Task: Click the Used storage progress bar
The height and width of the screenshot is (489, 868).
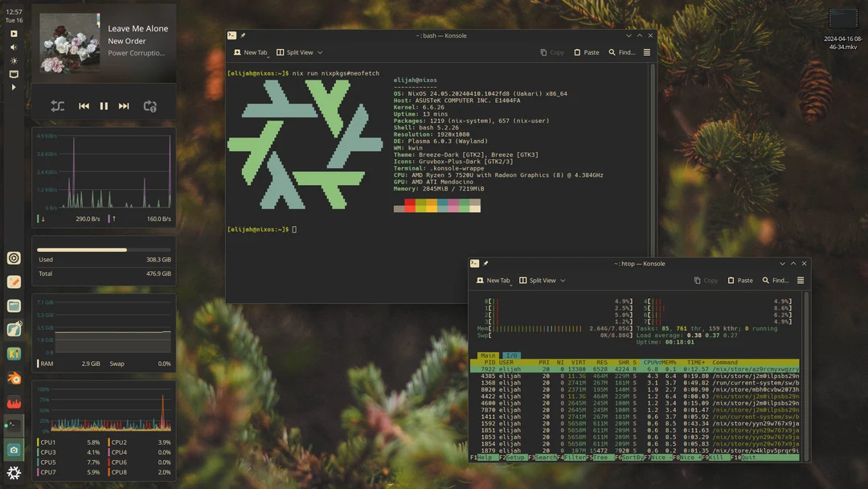Action: [x=103, y=250]
